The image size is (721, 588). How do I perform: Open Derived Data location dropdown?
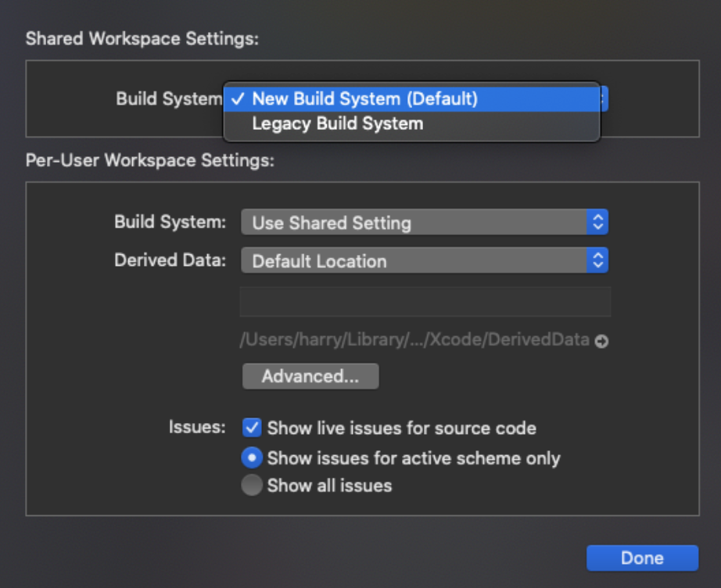425,260
